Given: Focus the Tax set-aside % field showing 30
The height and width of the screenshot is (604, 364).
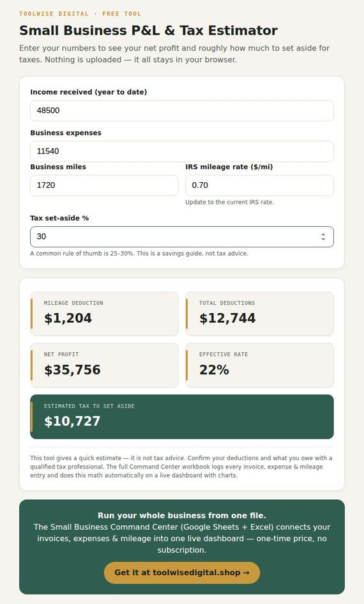Looking at the screenshot, I should coord(181,237).
